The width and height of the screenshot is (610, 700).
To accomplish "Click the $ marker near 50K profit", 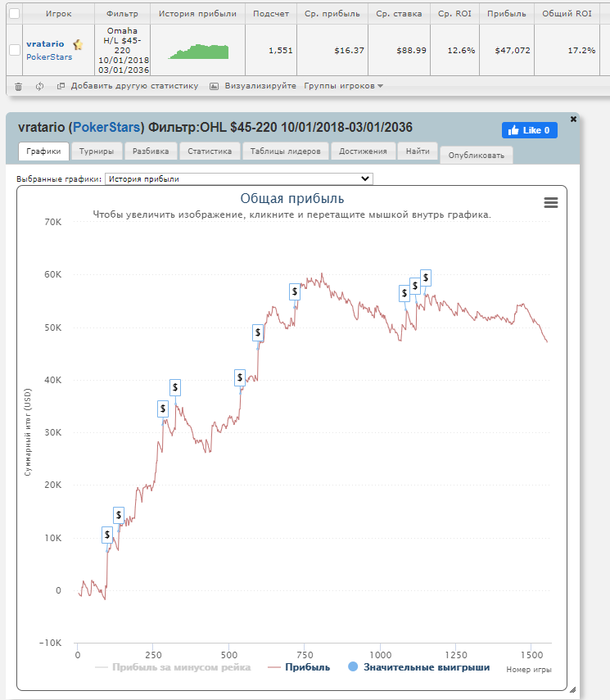I will 258,333.
